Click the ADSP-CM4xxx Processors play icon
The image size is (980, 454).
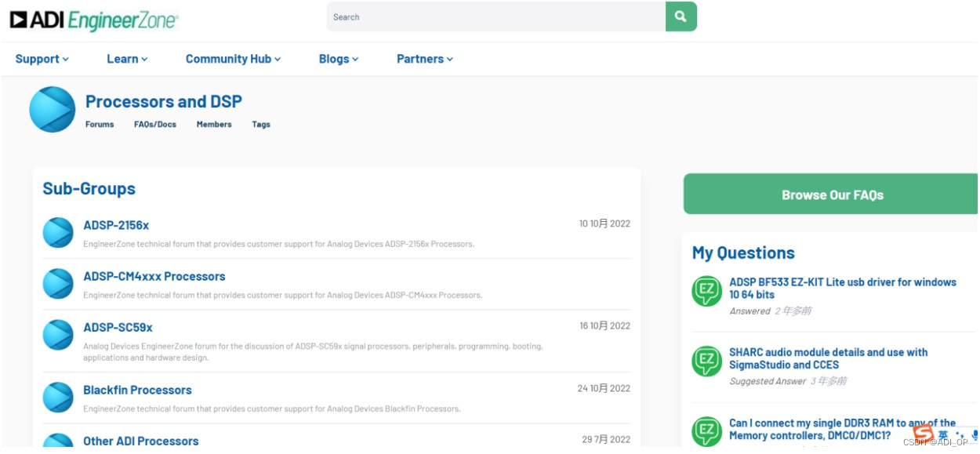coord(58,284)
